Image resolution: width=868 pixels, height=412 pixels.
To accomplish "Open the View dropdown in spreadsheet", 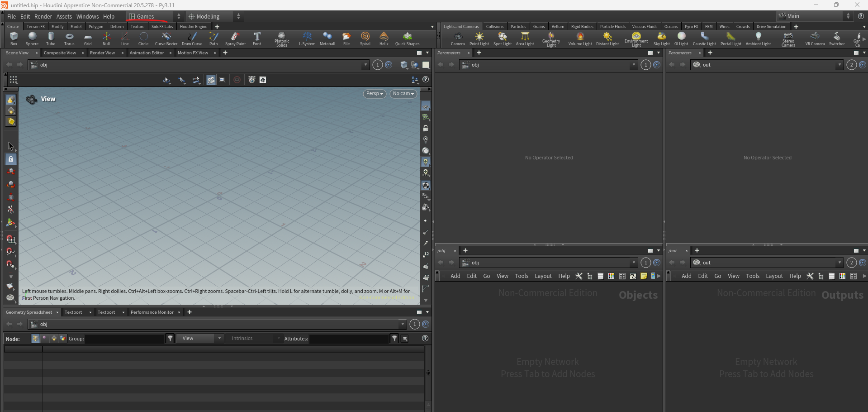I will click(200, 338).
